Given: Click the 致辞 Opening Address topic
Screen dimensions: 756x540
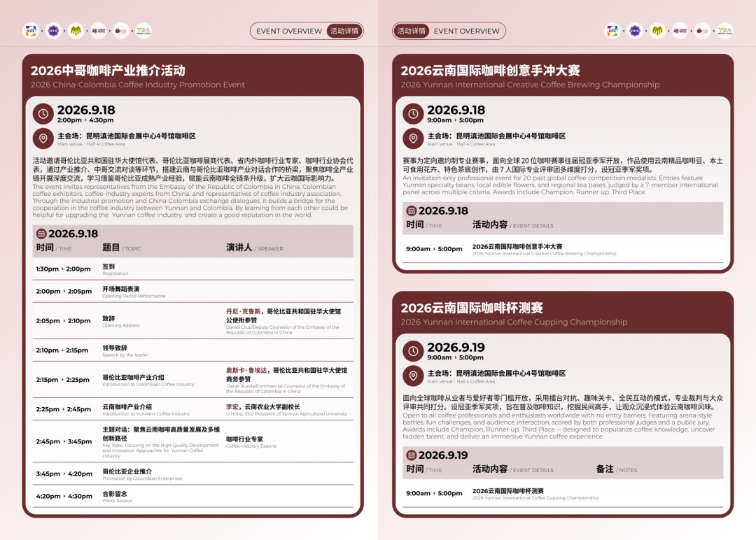Looking at the screenshot, I should 121,321.
